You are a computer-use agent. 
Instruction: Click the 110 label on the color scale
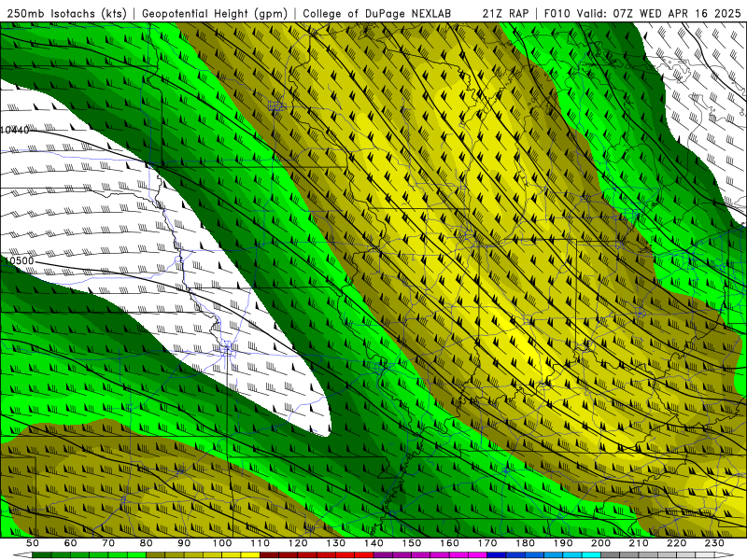point(261,543)
